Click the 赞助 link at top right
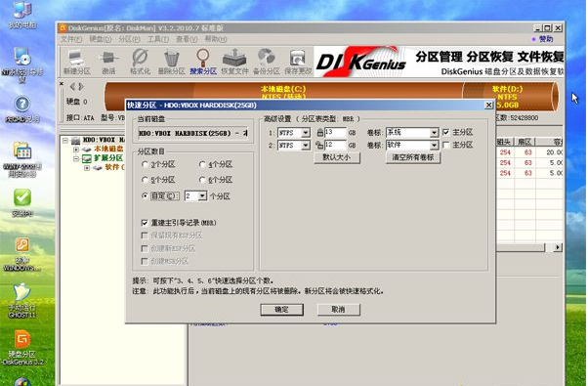This screenshot has height=386, width=588. [546, 39]
